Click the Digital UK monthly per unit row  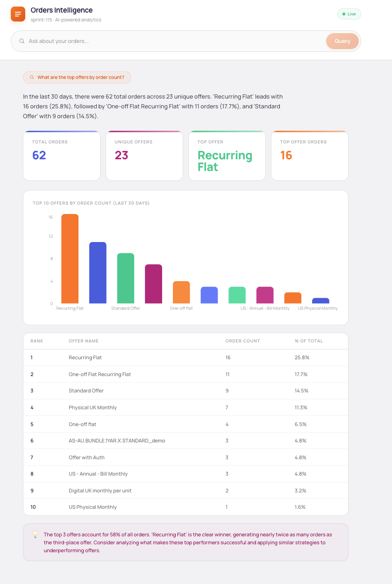185,491
